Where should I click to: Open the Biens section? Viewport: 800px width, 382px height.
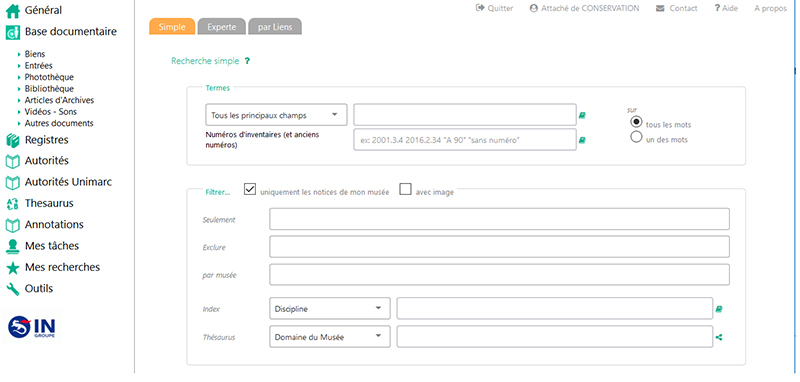[x=35, y=54]
